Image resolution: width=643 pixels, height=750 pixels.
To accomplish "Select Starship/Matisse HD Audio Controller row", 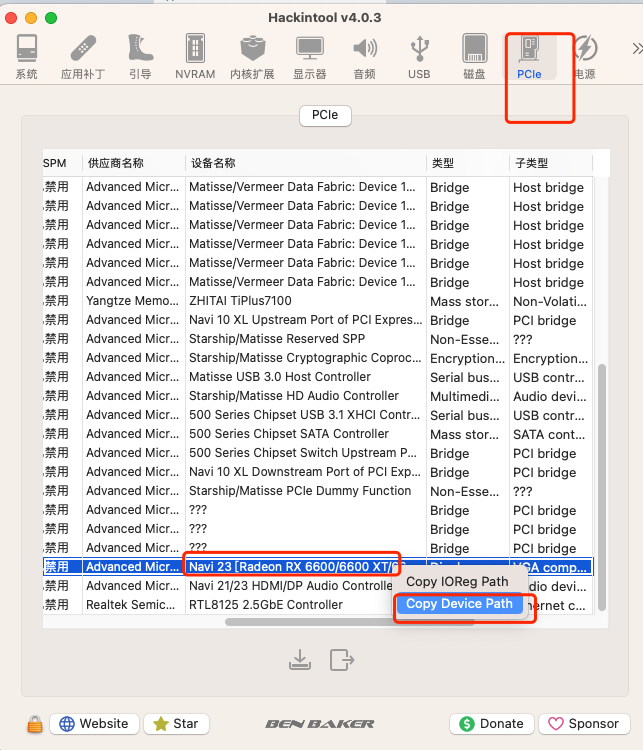I will point(318,396).
